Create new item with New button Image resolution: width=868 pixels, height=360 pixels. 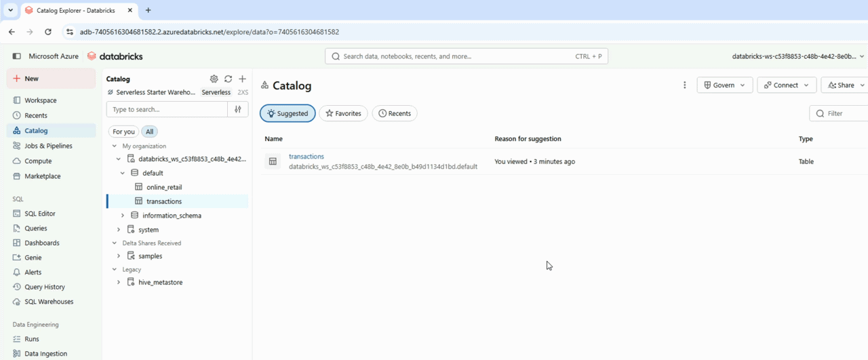coord(51,79)
